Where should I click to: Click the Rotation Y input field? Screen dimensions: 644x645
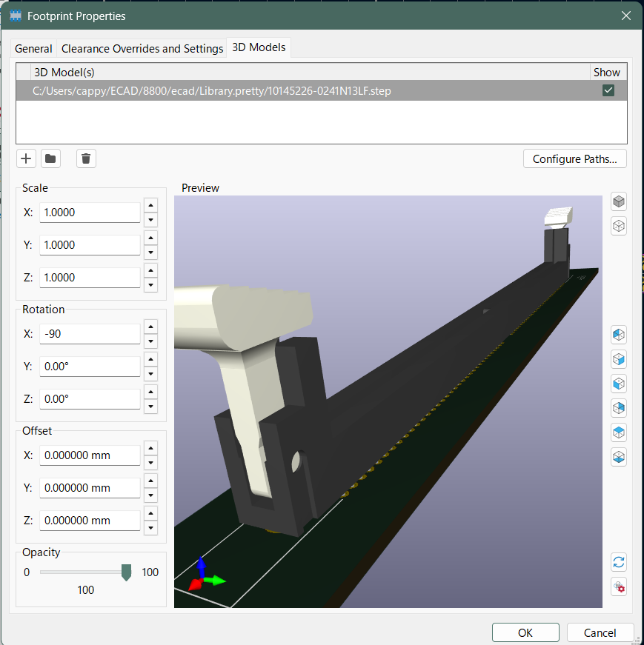click(x=90, y=367)
